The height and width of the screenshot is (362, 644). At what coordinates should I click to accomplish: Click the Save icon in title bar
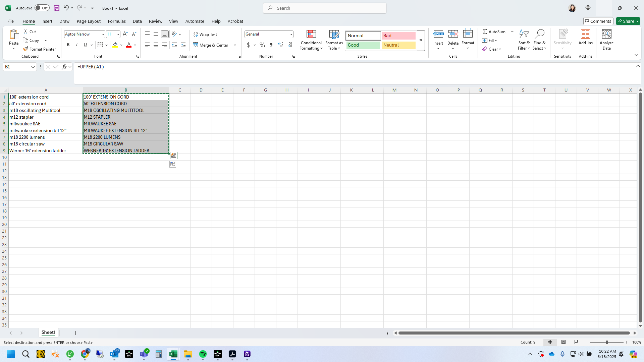pyautogui.click(x=57, y=8)
